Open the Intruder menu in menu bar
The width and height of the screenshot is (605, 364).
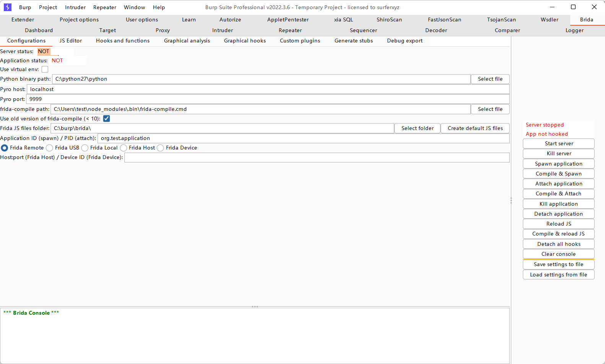click(75, 7)
